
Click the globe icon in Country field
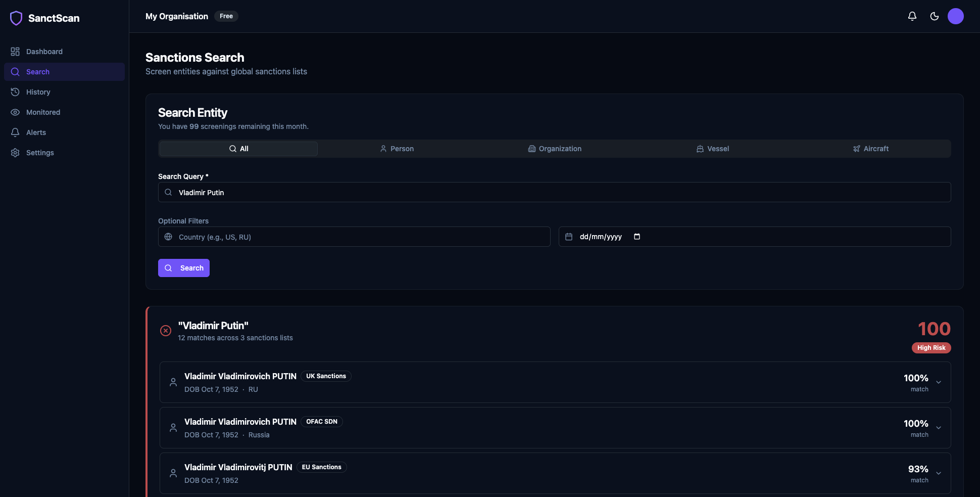tap(168, 237)
